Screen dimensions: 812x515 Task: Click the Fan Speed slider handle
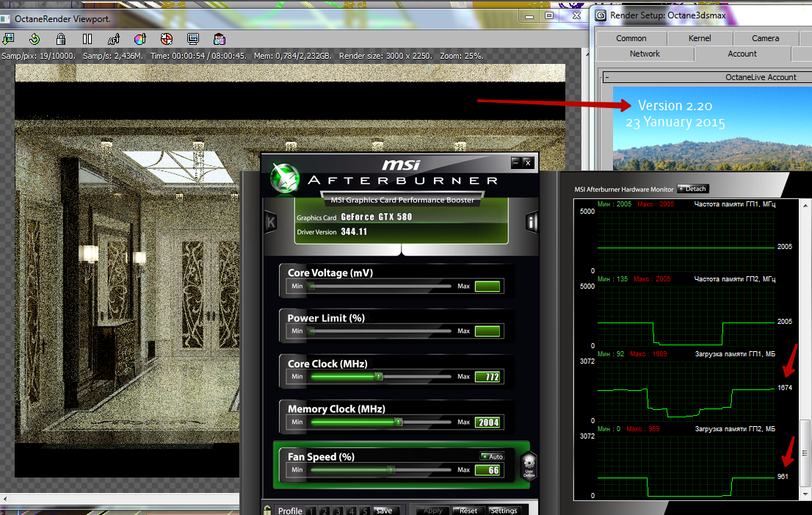(391, 470)
